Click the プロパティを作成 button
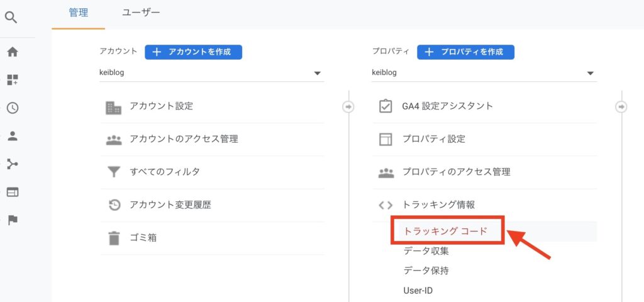 (x=466, y=52)
